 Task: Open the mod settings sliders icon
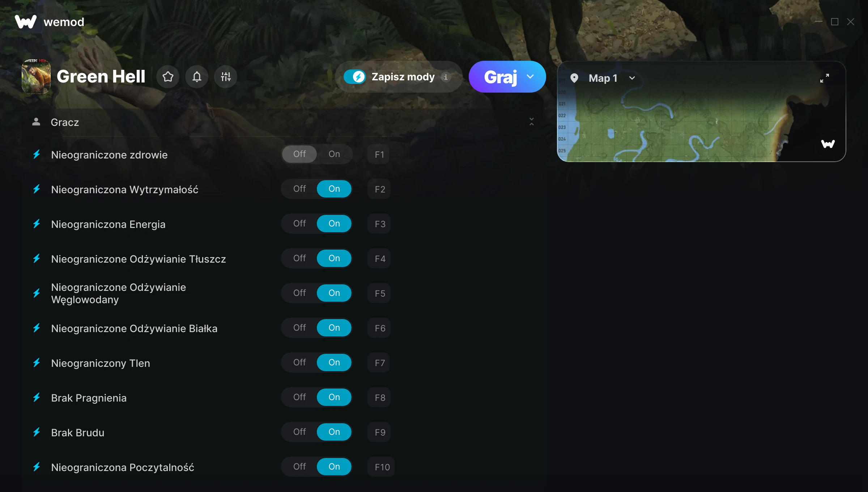click(x=226, y=77)
